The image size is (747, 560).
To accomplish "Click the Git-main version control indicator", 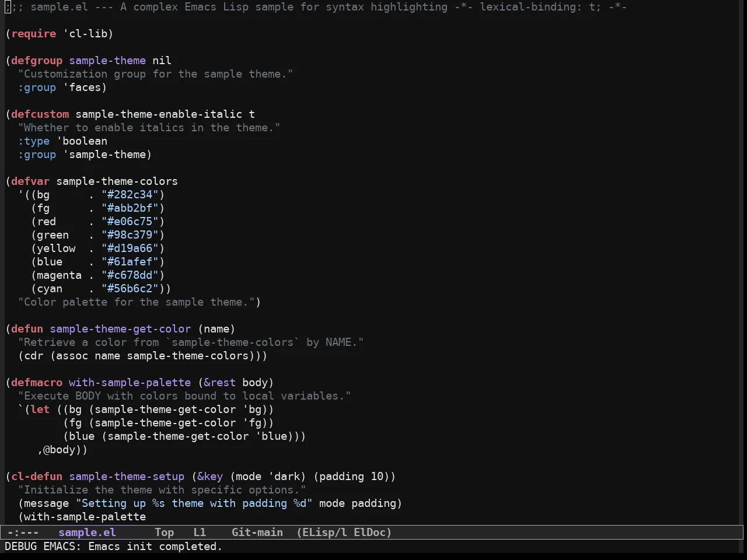I will [x=257, y=532].
